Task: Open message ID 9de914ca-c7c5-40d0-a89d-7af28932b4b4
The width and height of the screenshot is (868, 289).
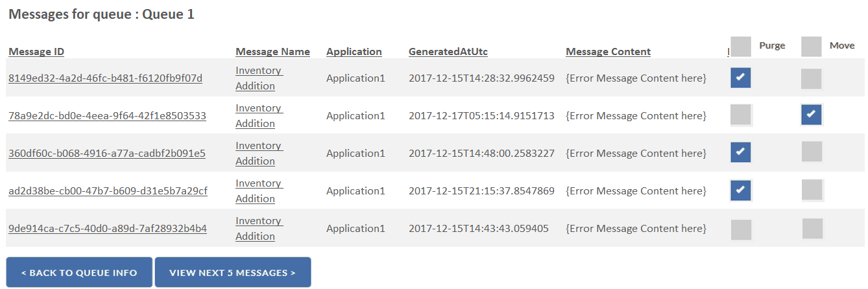Action: pos(108,229)
